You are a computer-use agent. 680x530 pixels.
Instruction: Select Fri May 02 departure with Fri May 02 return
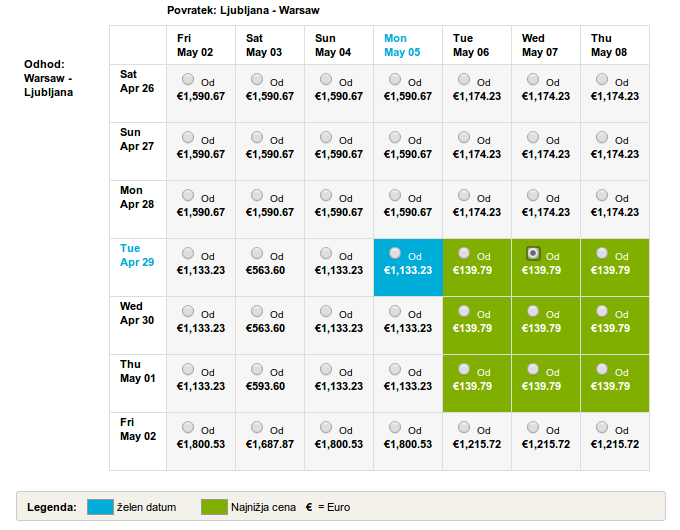point(188,427)
